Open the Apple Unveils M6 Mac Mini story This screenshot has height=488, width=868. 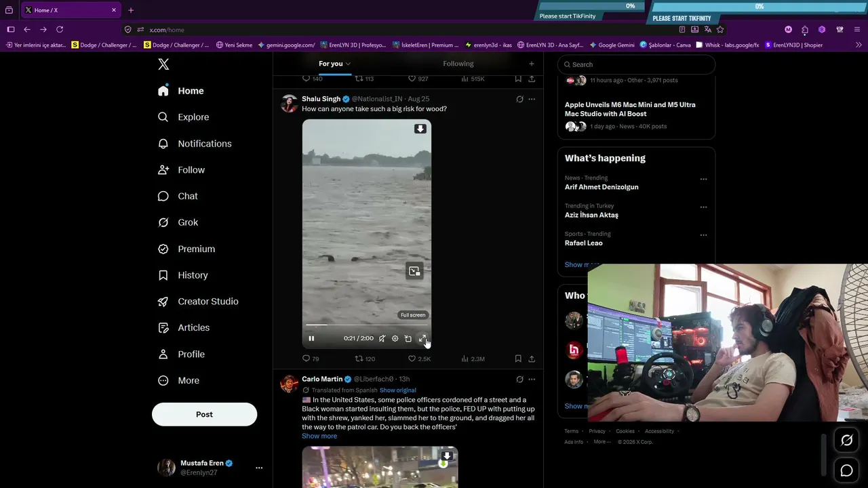(x=630, y=109)
